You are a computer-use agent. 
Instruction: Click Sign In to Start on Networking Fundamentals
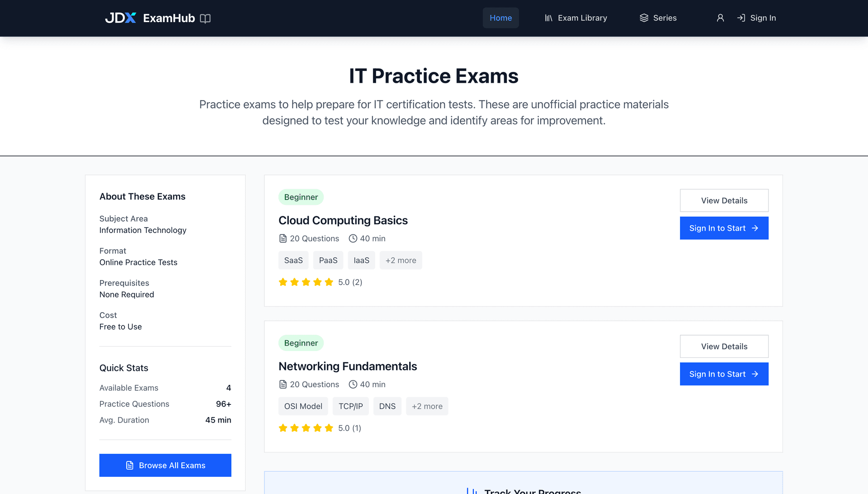point(724,374)
